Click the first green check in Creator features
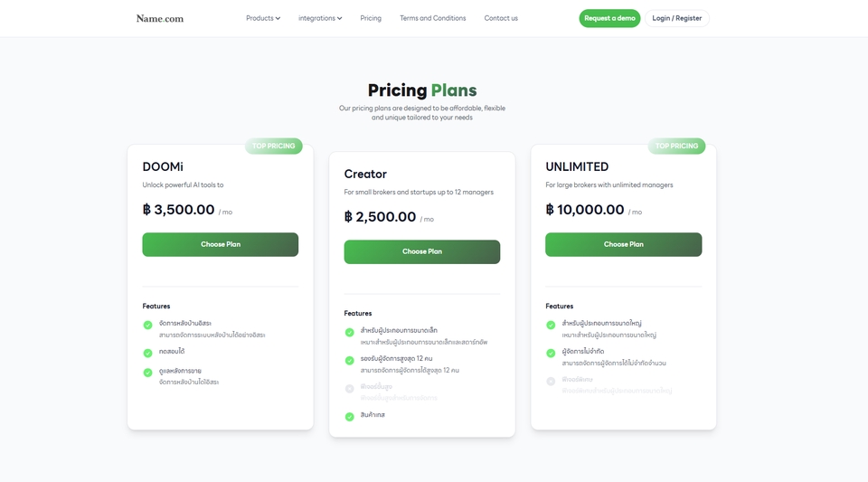Viewport: 868px width, 482px height. coord(350,332)
